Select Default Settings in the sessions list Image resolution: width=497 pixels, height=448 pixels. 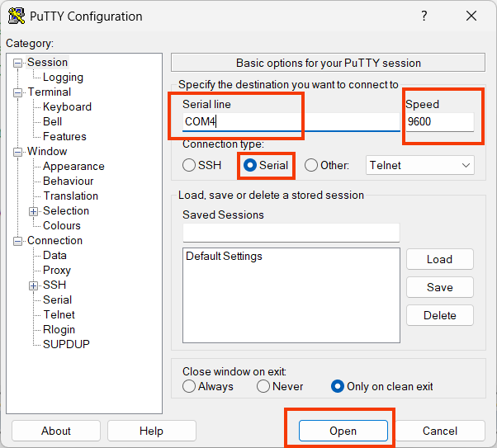point(224,256)
